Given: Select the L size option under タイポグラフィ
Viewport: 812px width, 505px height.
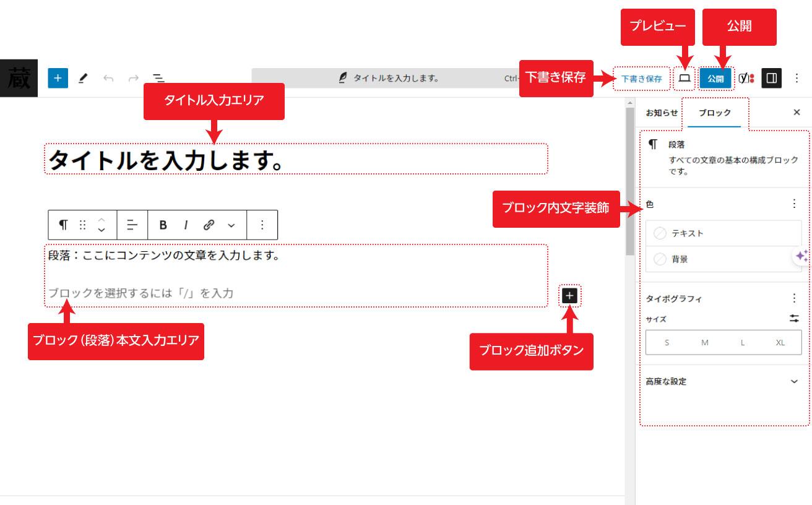Looking at the screenshot, I should [x=742, y=342].
